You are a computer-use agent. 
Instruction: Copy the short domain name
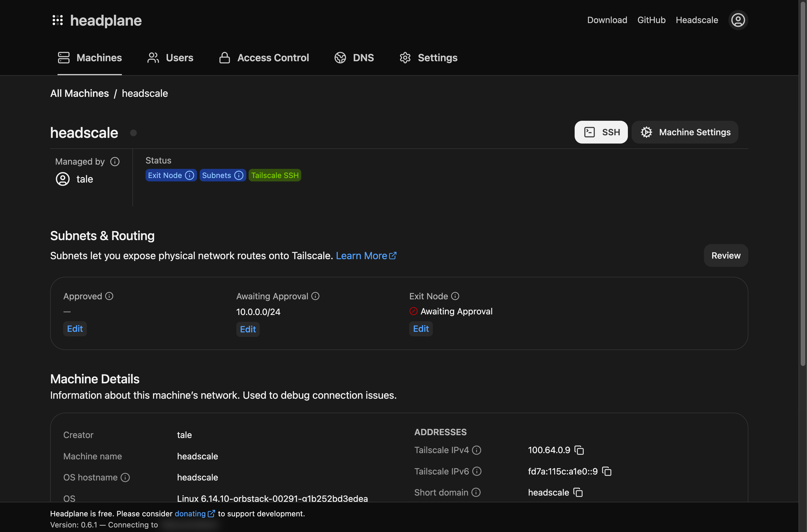[x=578, y=492]
